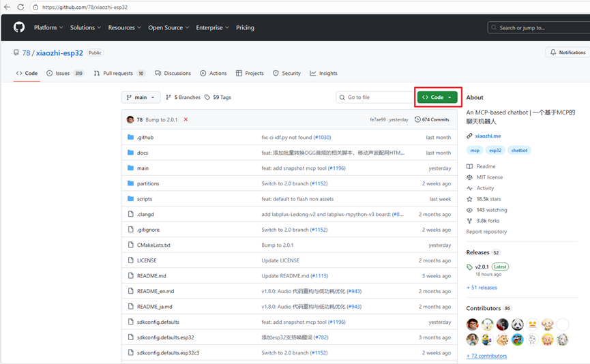Click the Go to file search field
The width and height of the screenshot is (590, 364).
pyautogui.click(x=375, y=97)
